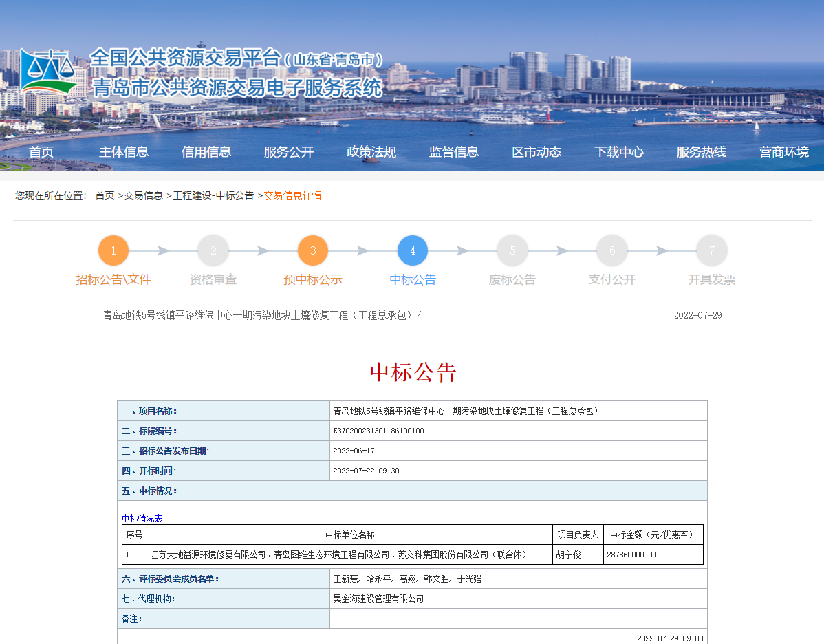Open step 6 circle 支付公开
The height and width of the screenshot is (644, 824).
[612, 251]
